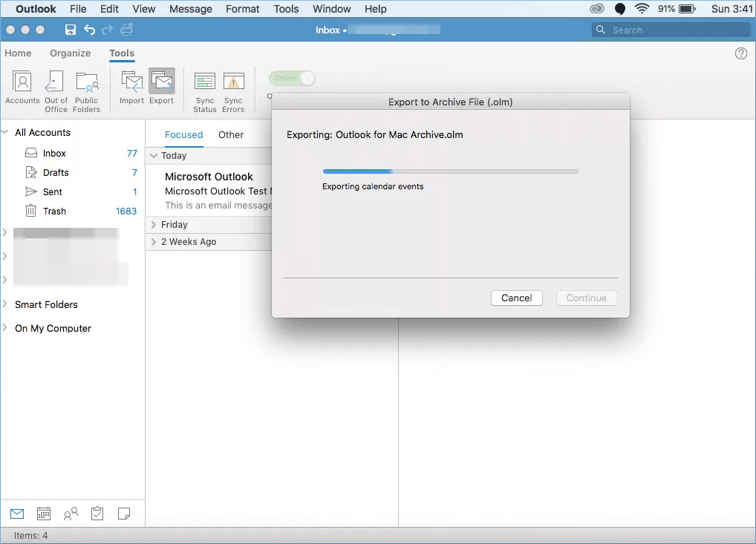Image resolution: width=756 pixels, height=544 pixels.
Task: Expand On My Computer
Action: pos(4,327)
